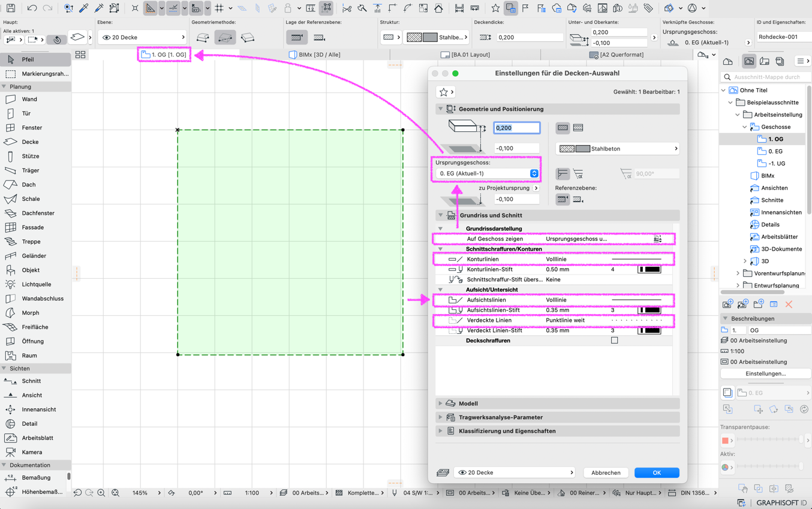Enable the Deckschraffuren checkbox
Screen dimensions: 812x509
tap(614, 341)
